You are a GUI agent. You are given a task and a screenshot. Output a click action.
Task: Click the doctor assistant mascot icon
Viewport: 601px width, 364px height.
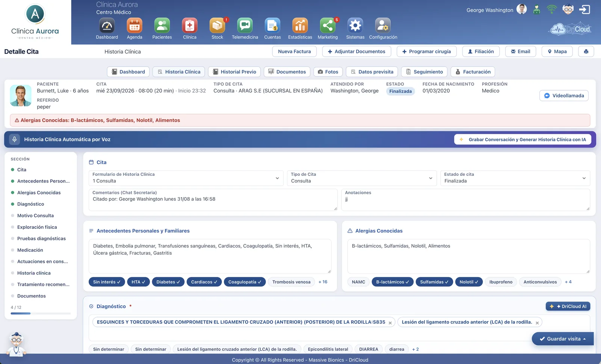[568, 9]
